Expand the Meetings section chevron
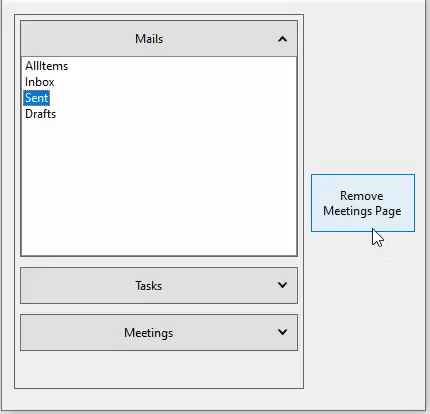This screenshot has width=430, height=414. tap(282, 332)
